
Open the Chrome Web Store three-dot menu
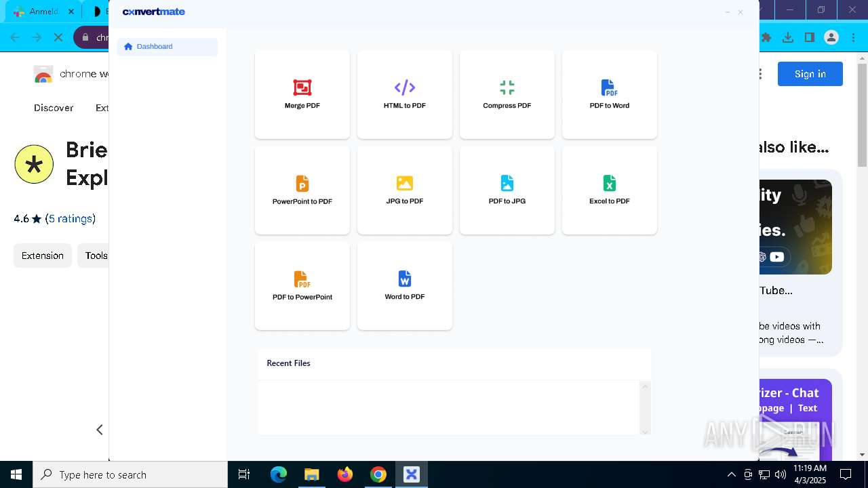[761, 74]
